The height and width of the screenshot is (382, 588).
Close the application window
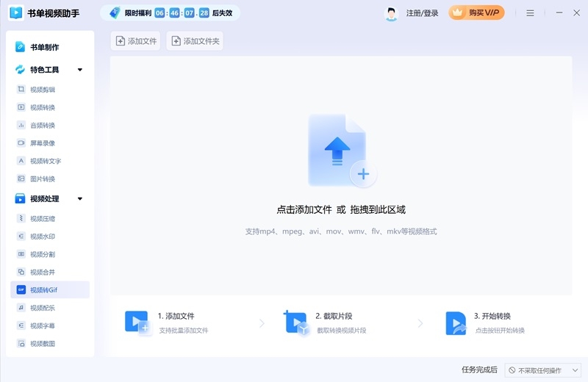coord(577,12)
